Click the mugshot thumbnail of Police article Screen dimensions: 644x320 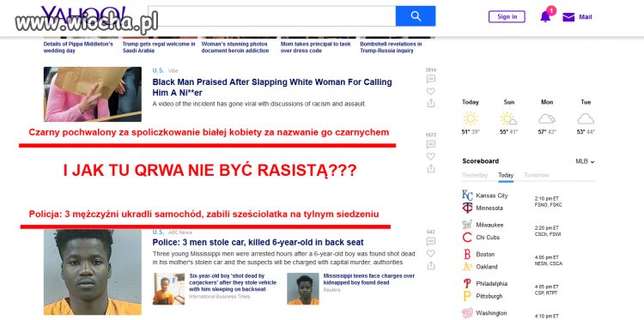[x=93, y=272]
